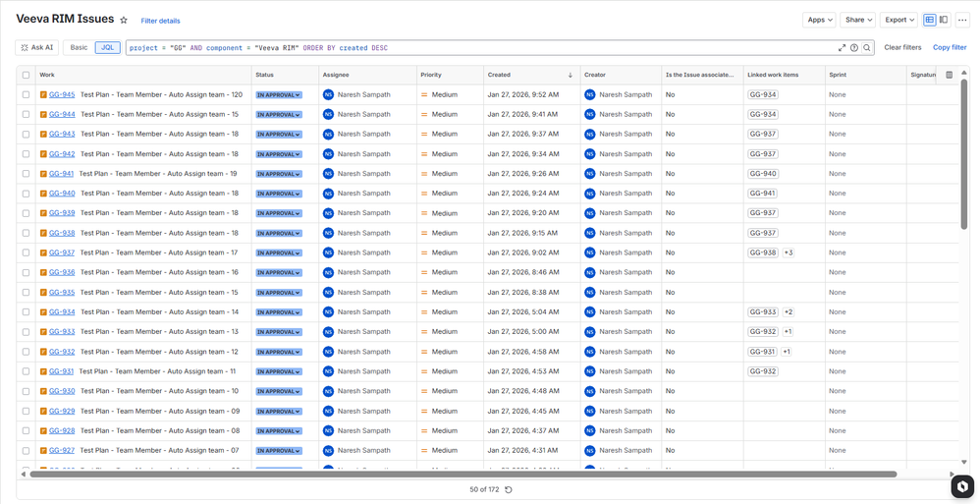Click the scroll right arrow at bottom
Viewport: 980px width, 504px height.
[953, 475]
